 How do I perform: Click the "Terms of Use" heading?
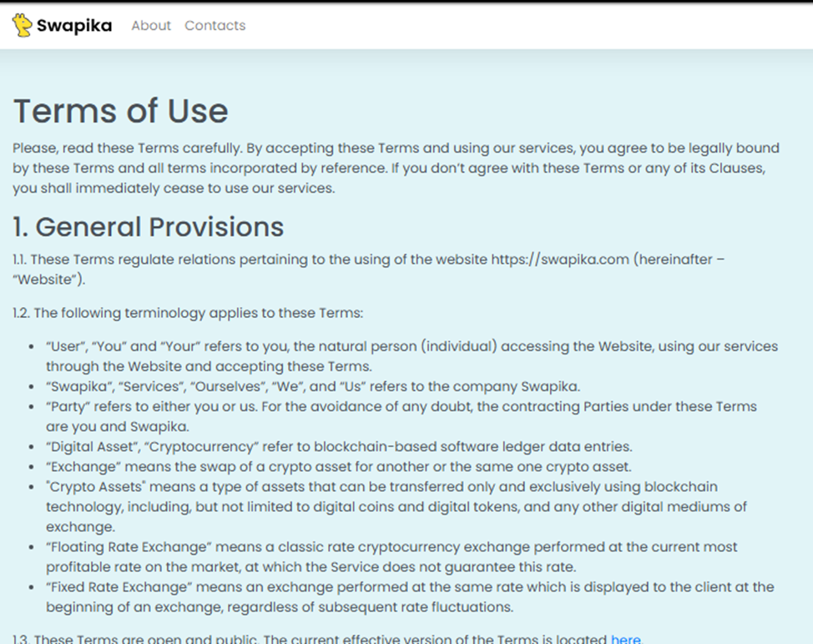121,111
